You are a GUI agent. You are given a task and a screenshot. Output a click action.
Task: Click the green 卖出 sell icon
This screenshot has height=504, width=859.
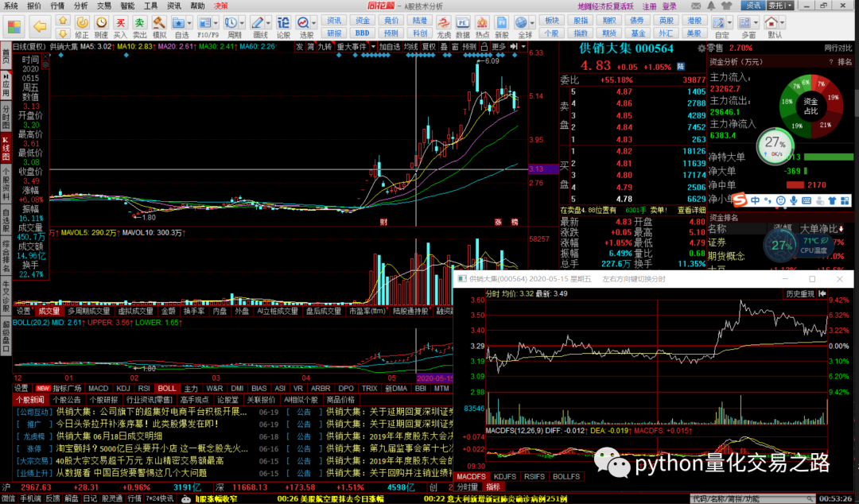click(140, 23)
